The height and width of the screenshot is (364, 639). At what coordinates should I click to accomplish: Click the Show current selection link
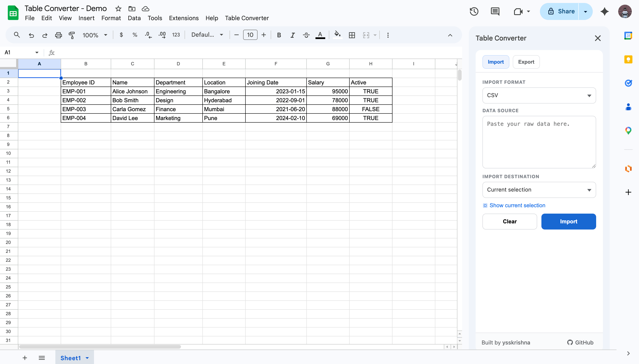coord(517,205)
